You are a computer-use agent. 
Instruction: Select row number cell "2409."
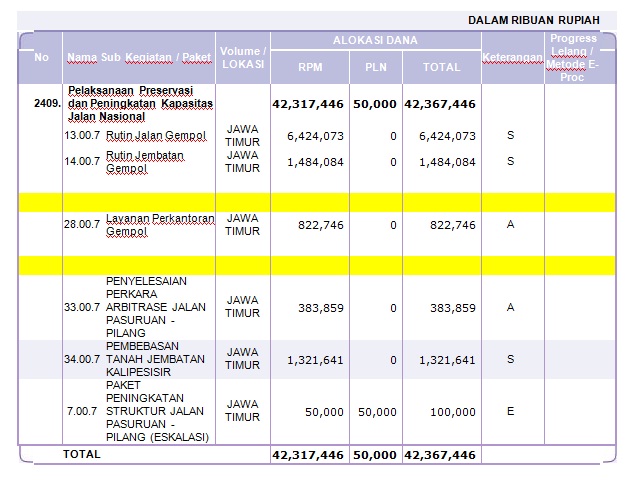[x=47, y=103]
